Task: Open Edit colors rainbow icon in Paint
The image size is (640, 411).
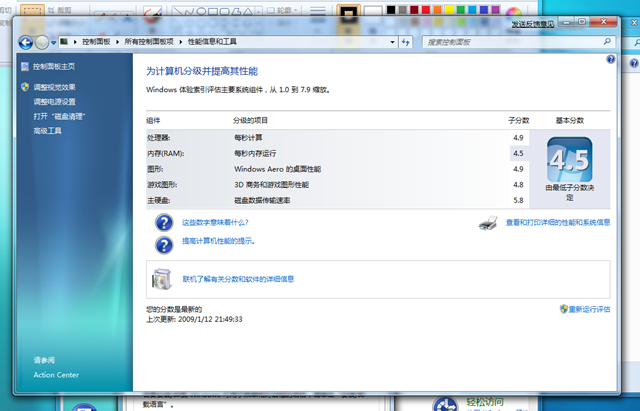Action: pyautogui.click(x=514, y=11)
